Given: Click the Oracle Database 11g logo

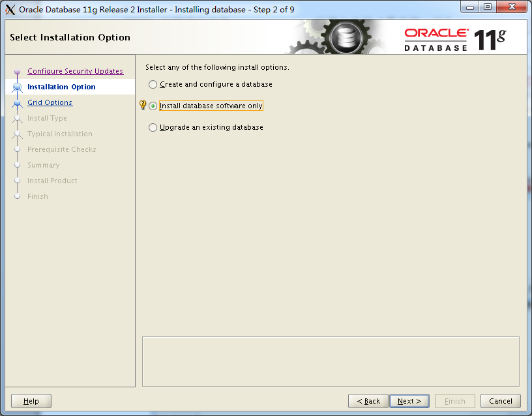Looking at the screenshot, I should 455,40.
